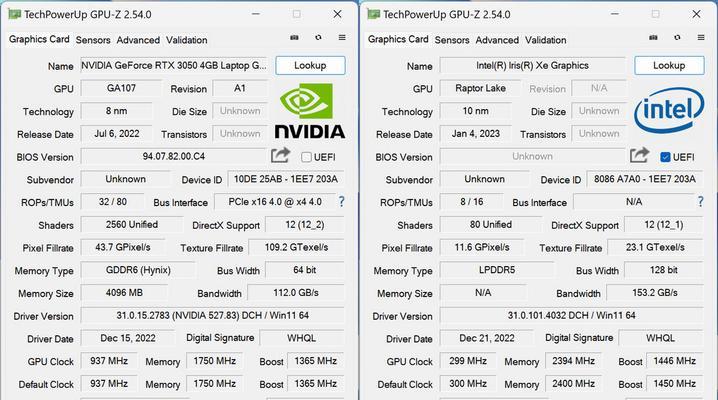Click the BIOS export share icon in Intel window
The image size is (718, 400).
point(639,156)
